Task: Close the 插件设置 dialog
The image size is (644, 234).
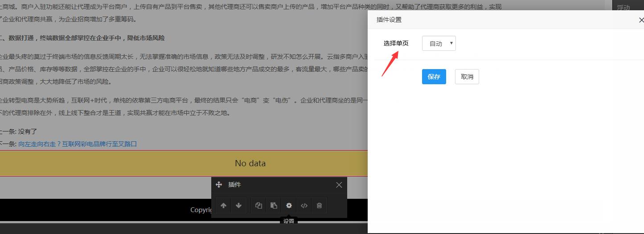Action: tap(641, 20)
